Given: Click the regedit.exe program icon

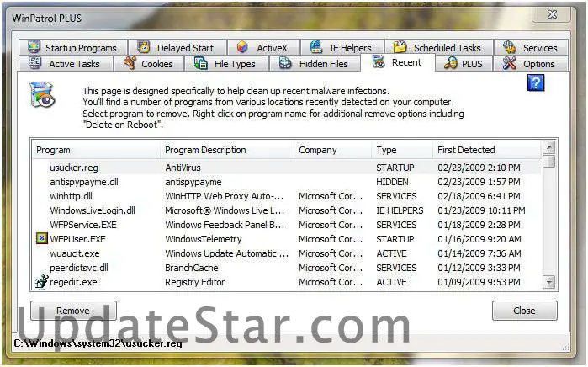Looking at the screenshot, I should point(41,281).
